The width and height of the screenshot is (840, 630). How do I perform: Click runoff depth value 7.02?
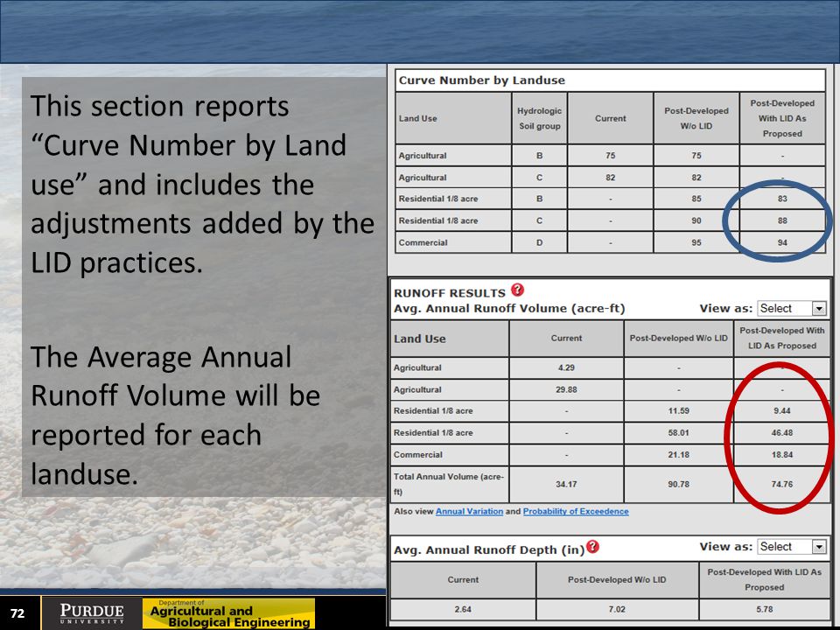617,610
